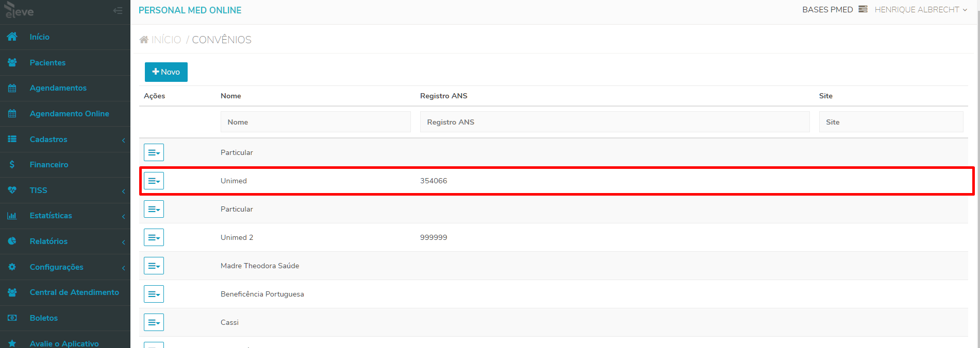The image size is (980, 348).
Task: Click the Novo button
Action: [x=166, y=72]
